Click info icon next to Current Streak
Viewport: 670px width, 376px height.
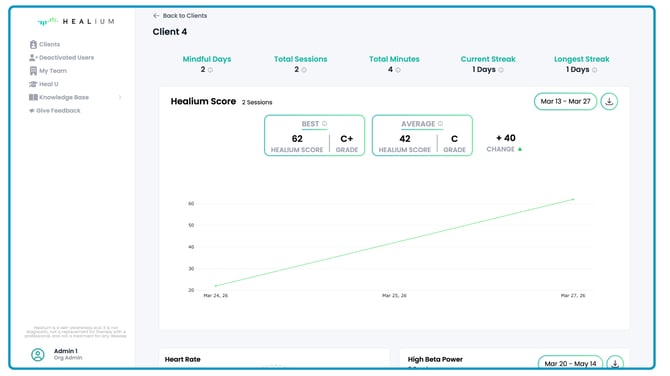pos(501,70)
